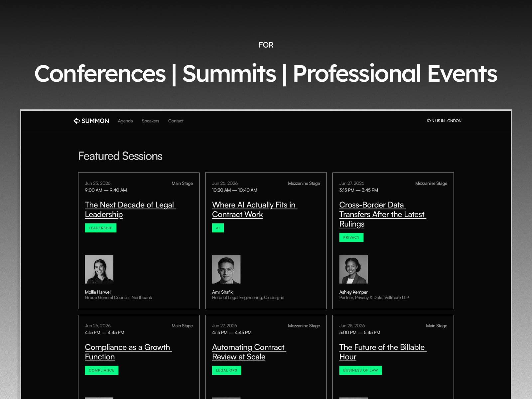Select the COMPLIANCE tag
Viewport: 532px width, 399px height.
click(x=101, y=370)
